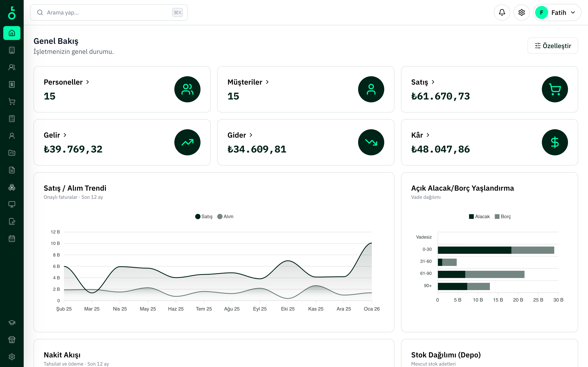This screenshot has height=367, width=588.
Task: Open the monitor icon in sidebar
Action: pos(12,204)
